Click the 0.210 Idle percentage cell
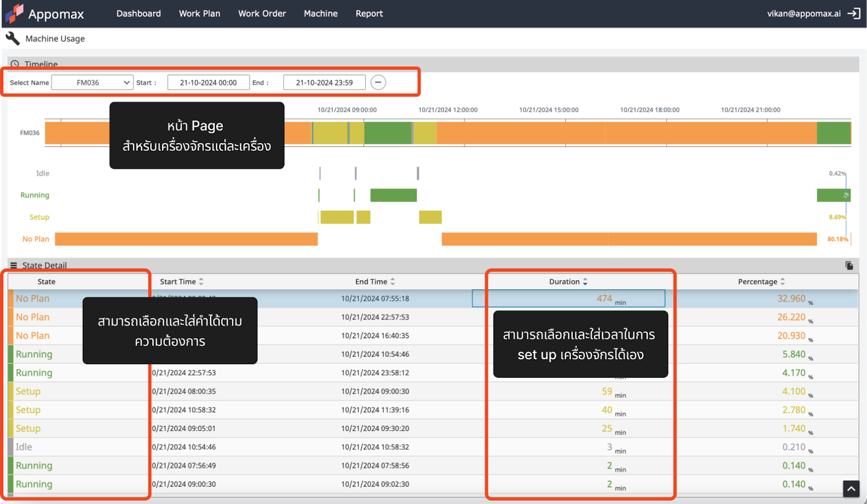Viewport: 867px width, 504px height. pyautogui.click(x=794, y=447)
